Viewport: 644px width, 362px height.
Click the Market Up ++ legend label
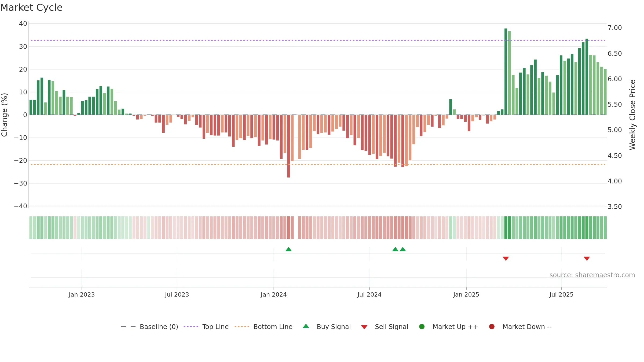(455, 327)
